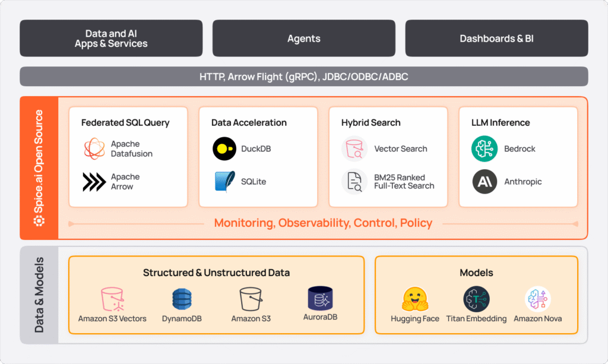Click the Anthropic logo icon
The width and height of the screenshot is (608, 364).
(x=484, y=182)
